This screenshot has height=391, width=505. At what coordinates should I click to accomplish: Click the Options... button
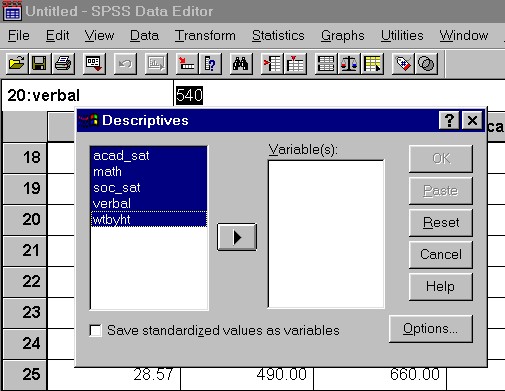430,329
